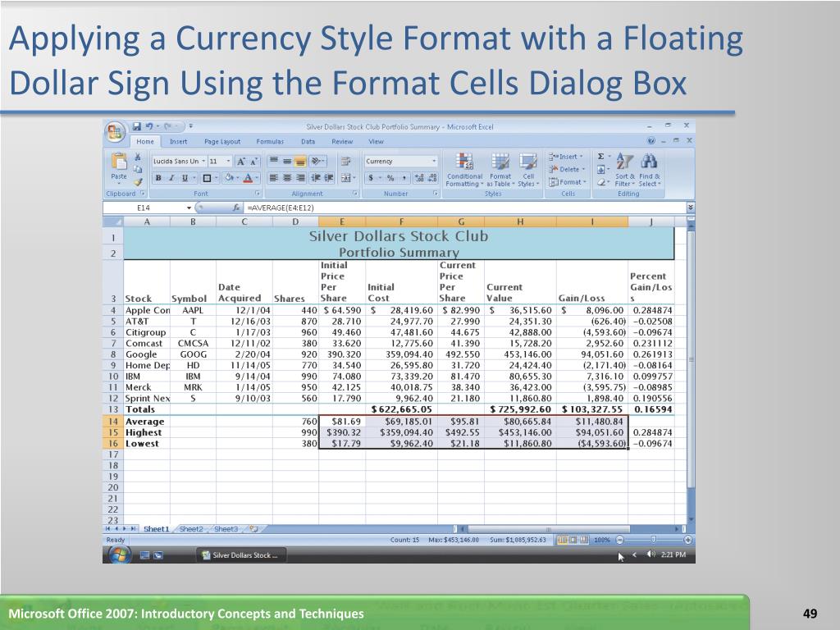Insert a new worksheet tab
Viewport: 840px width, 630px height.
[x=254, y=529]
